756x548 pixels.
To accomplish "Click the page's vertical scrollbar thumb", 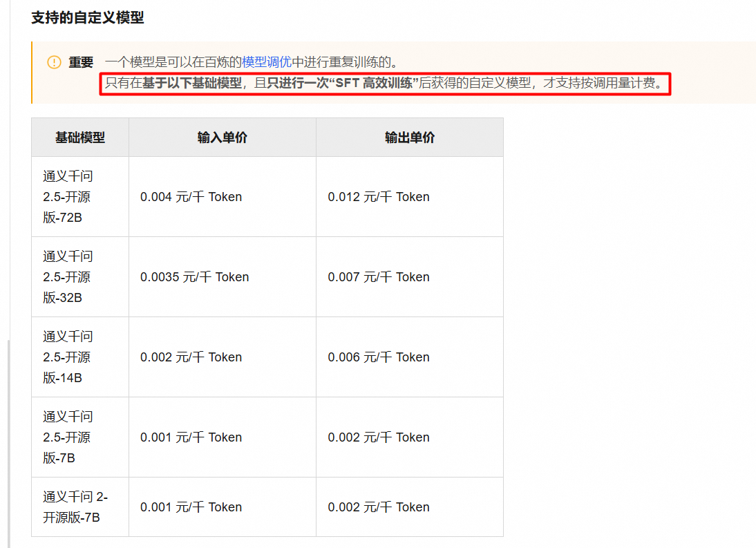I will click(x=8, y=444).
